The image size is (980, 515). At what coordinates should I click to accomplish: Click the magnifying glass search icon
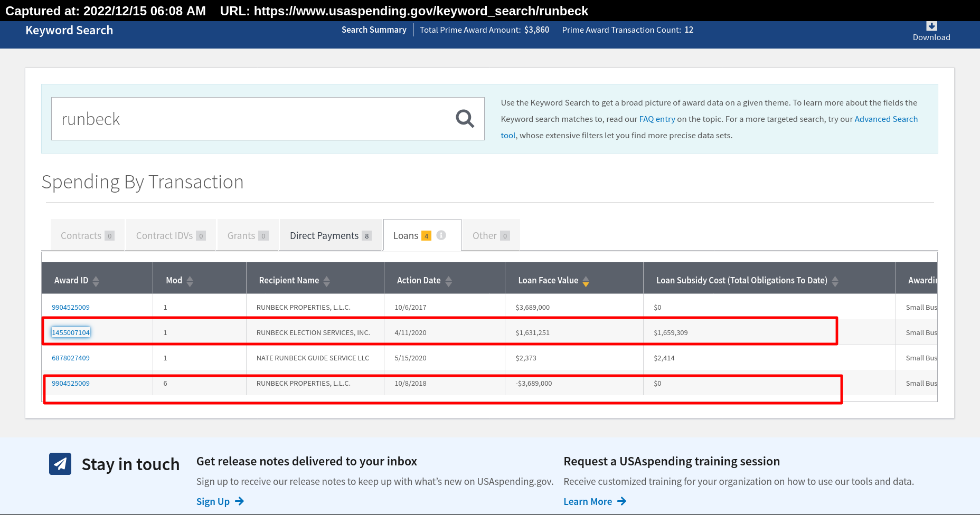pos(465,119)
